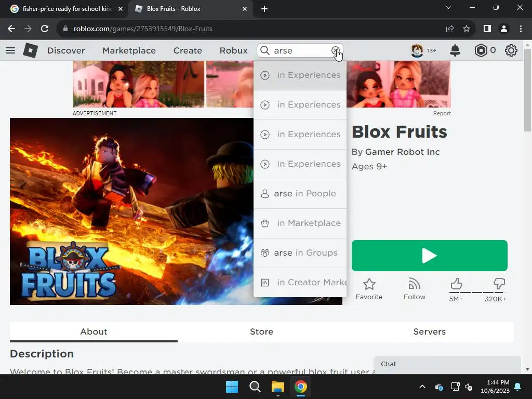532x399 pixels.
Task: Select the Blox Fruits - Roblox tab
Action: coord(190,9)
